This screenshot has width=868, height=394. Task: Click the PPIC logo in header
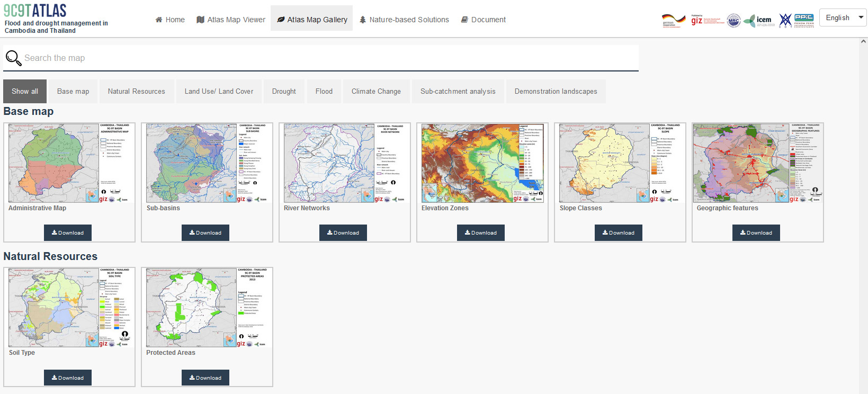(804, 21)
